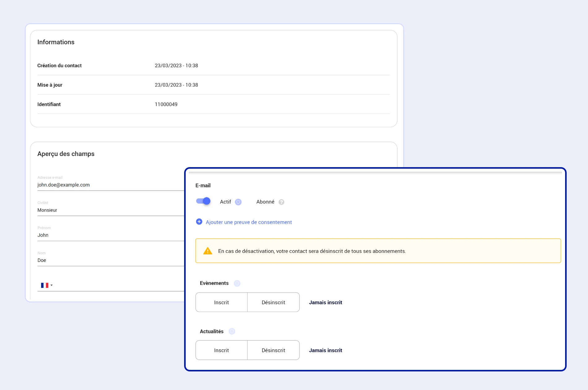588x390 pixels.
Task: Click the Informations section heading
Action: click(56, 42)
